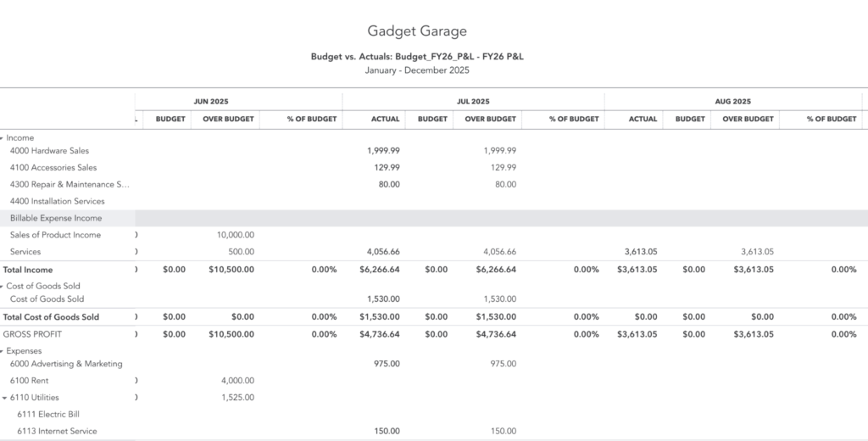Click Services June over budget 500.00

(242, 252)
